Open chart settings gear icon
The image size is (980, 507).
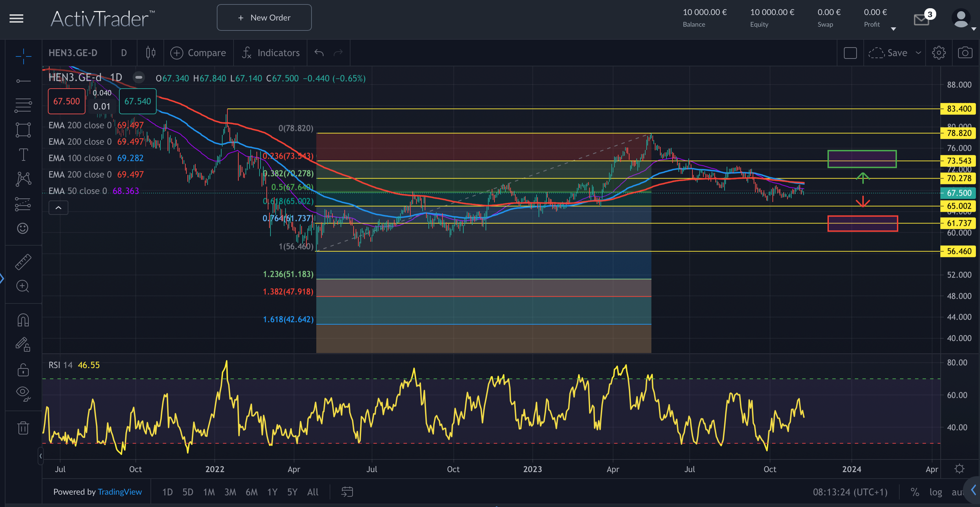(939, 53)
